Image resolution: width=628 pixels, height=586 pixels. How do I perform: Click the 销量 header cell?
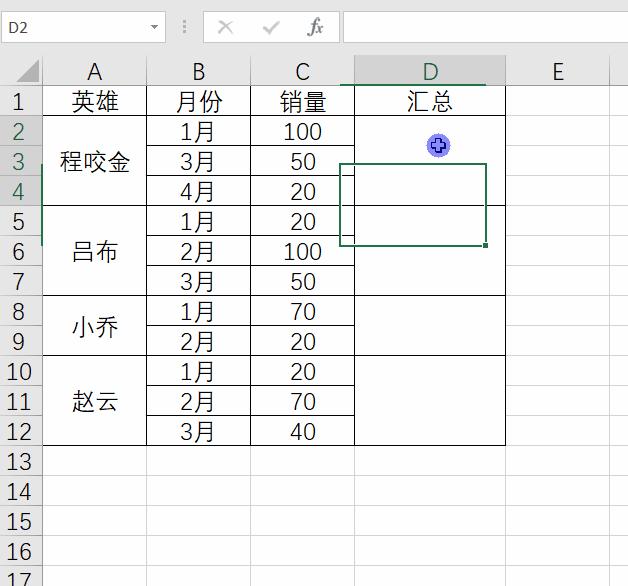(302, 101)
